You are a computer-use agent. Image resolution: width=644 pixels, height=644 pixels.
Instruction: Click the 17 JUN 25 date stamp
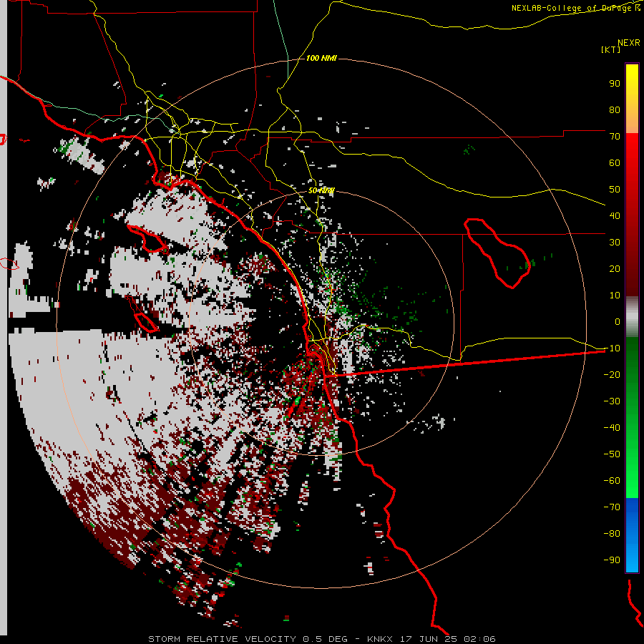[429, 639]
